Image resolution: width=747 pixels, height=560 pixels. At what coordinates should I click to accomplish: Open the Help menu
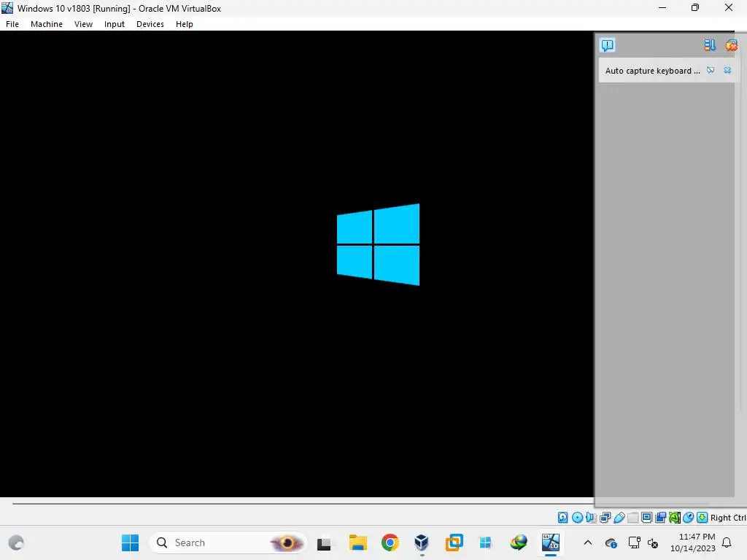tap(184, 24)
